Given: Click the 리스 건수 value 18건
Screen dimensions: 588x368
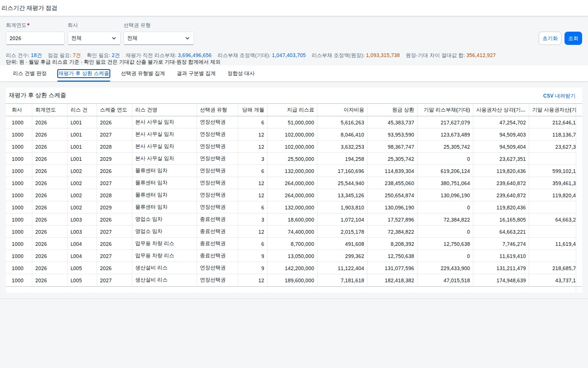Looking at the screenshot, I should click(36, 56).
